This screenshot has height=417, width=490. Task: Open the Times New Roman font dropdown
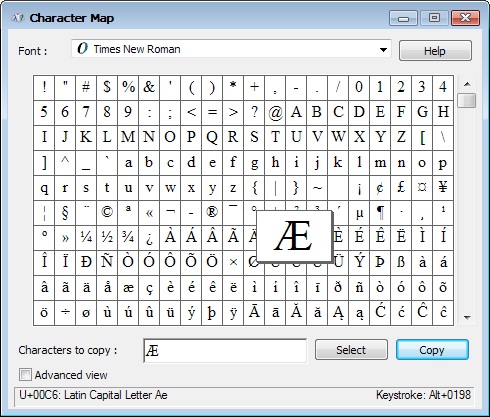[231, 50]
